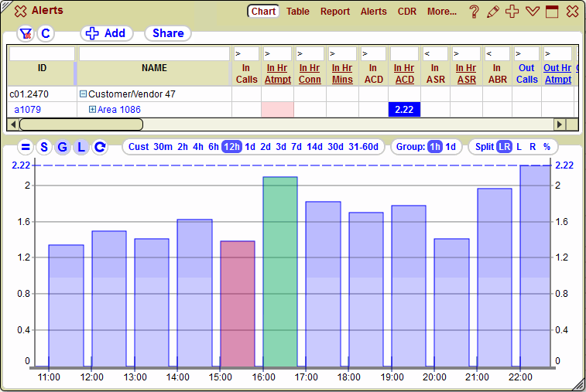Select the 2h time range
Image resolution: width=586 pixels, height=392 pixels.
183,147
